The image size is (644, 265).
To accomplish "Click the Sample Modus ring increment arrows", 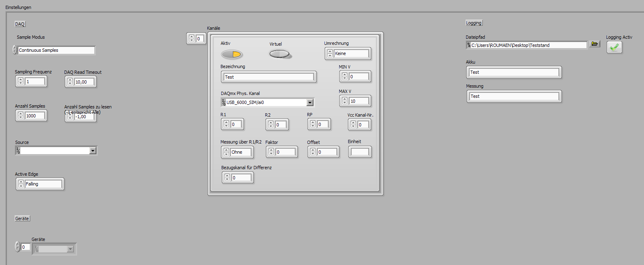I will (15, 50).
